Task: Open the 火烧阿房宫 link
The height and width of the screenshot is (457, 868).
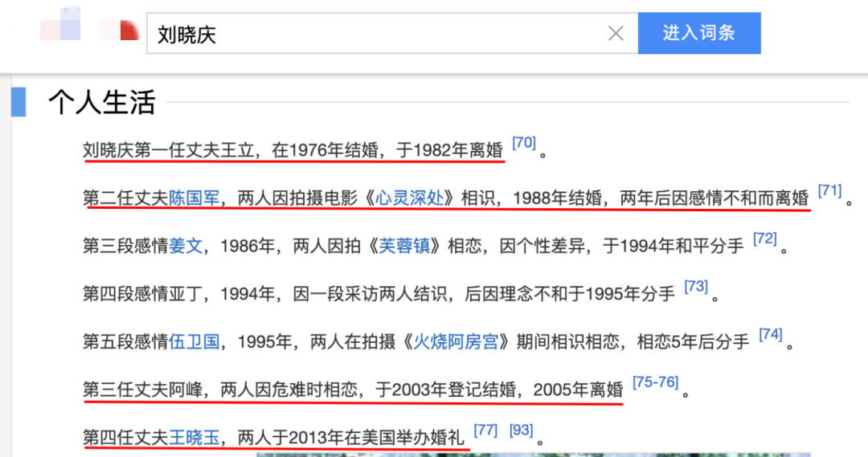Action: coord(456,342)
